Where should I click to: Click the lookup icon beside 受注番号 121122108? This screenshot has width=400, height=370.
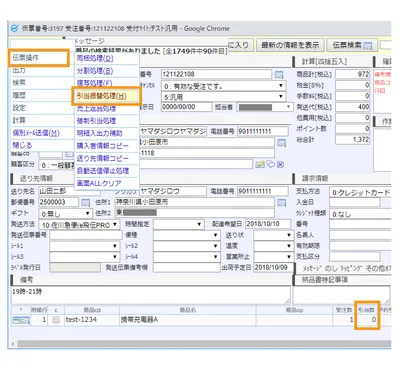[279, 75]
